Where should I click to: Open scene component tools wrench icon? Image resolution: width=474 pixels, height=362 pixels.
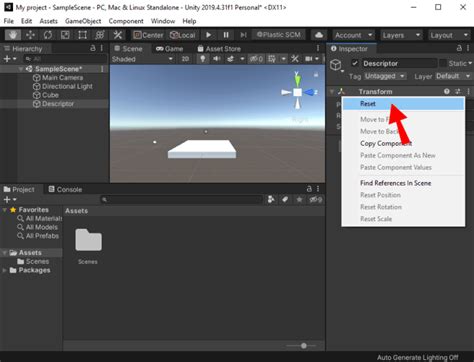point(295,59)
